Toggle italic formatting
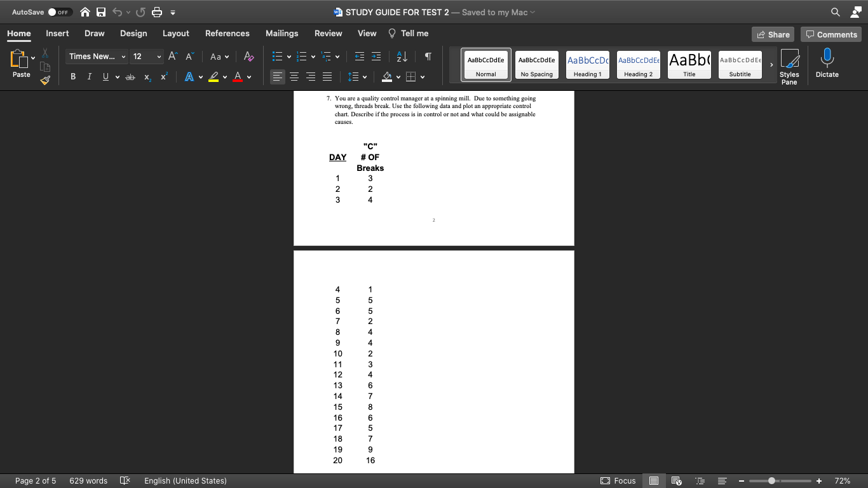The width and height of the screenshot is (868, 488). click(x=89, y=77)
